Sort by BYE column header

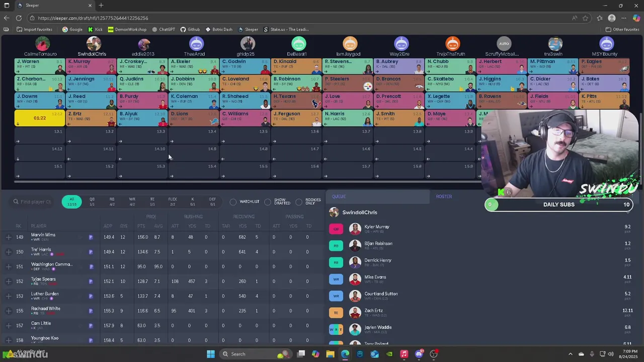coord(124,226)
